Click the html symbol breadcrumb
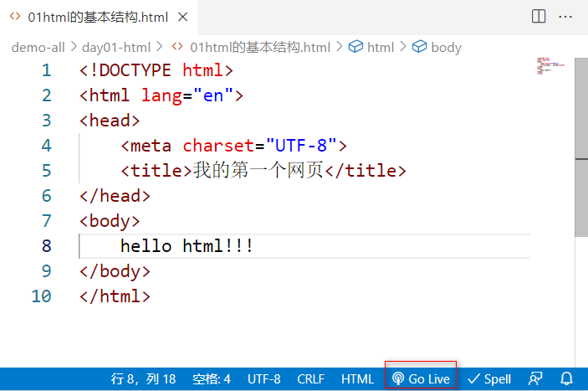Viewport: 588px width, 391px height. pos(380,47)
